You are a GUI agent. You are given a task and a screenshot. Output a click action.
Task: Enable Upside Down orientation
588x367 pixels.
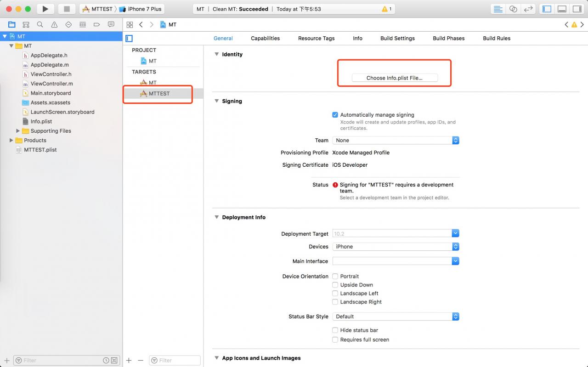click(335, 285)
